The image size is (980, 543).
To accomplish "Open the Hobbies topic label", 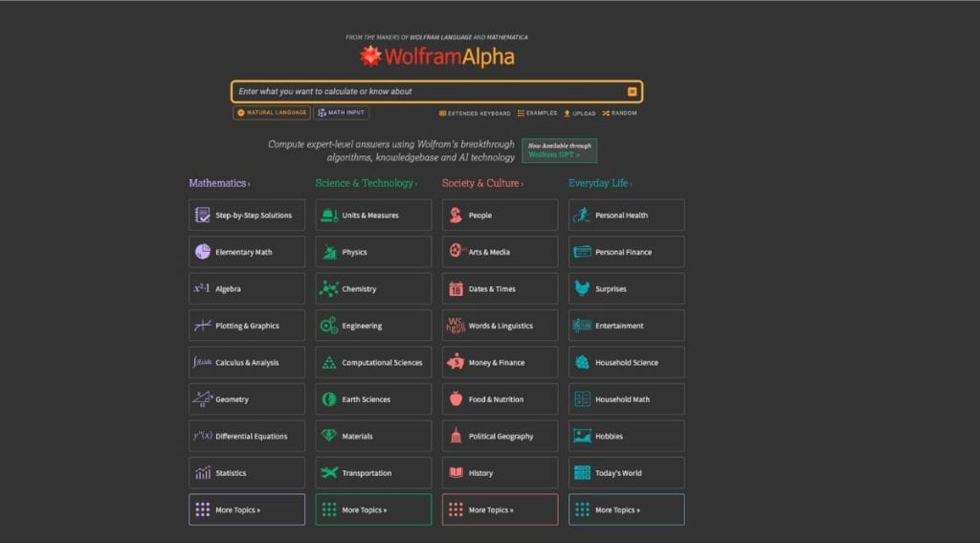I will pyautogui.click(x=609, y=436).
